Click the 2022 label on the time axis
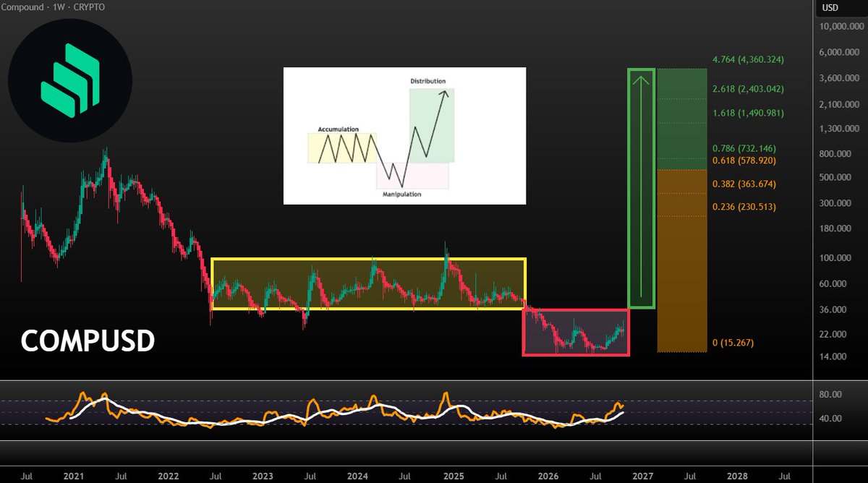The height and width of the screenshot is (483, 868). (x=168, y=477)
